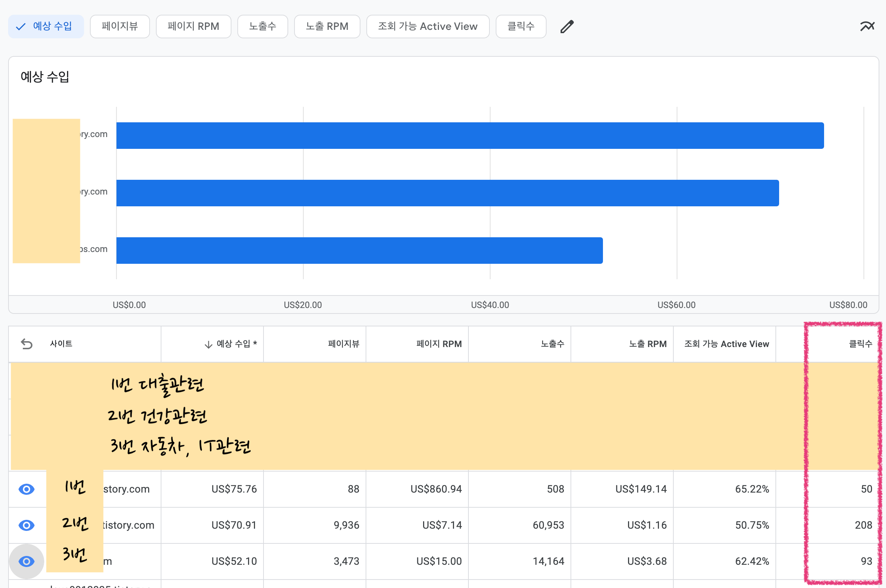Screen dimensions: 886x588
Task: Switch chart to 노출수 metric
Action: [262, 26]
